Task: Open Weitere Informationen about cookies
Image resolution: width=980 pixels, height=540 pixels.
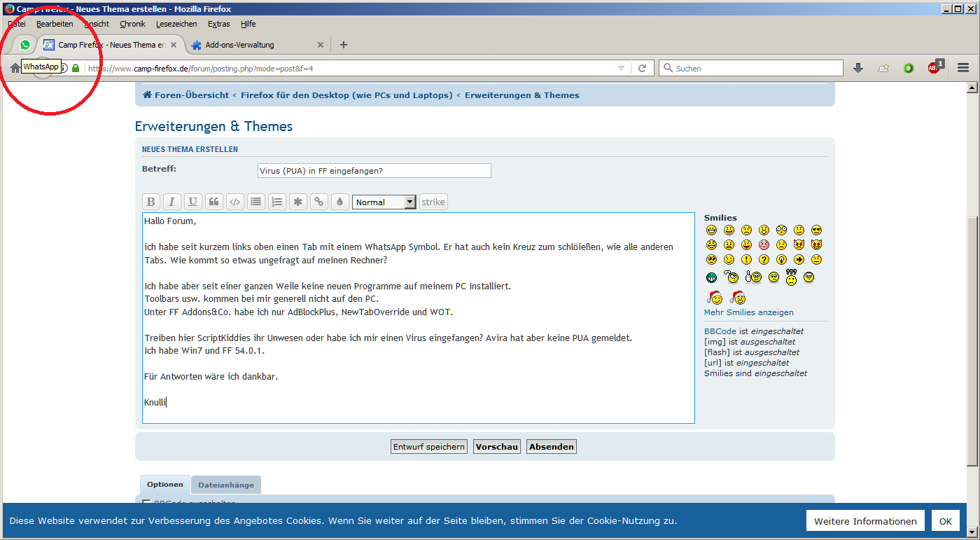Action: 865,521
